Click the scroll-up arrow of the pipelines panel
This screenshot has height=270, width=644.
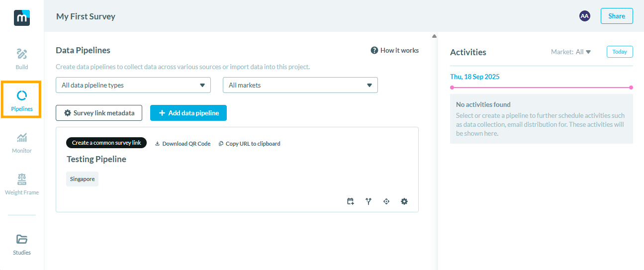pos(434,36)
